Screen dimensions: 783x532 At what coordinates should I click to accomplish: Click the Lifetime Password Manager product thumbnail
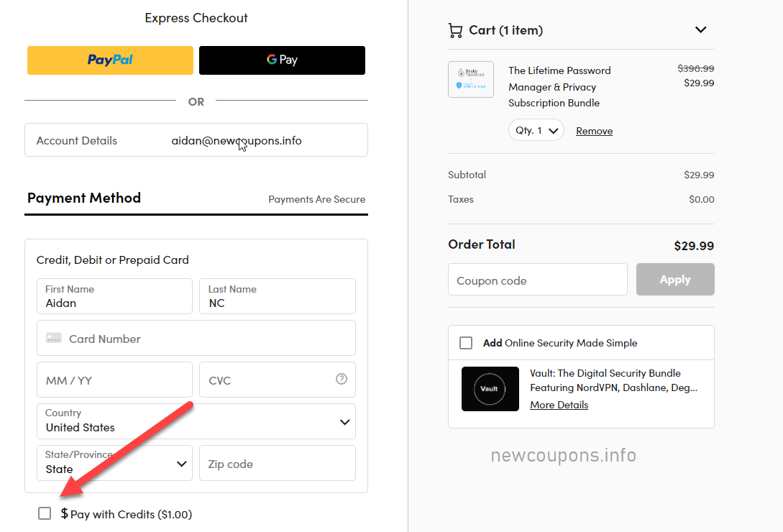(x=471, y=79)
